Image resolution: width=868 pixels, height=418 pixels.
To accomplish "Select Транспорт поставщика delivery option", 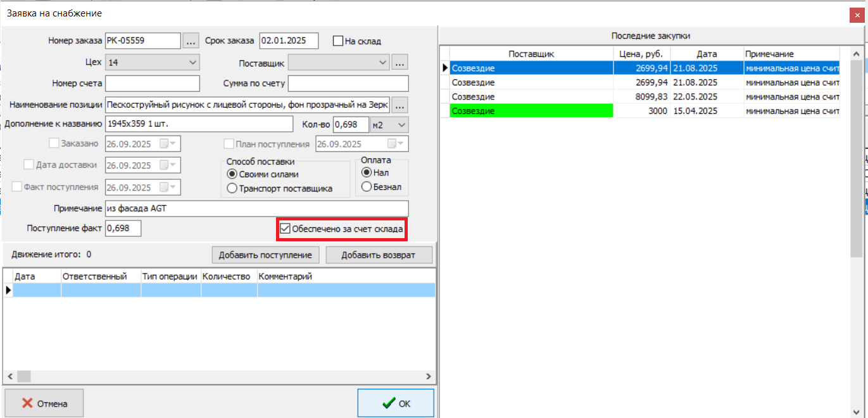I will pyautogui.click(x=232, y=188).
